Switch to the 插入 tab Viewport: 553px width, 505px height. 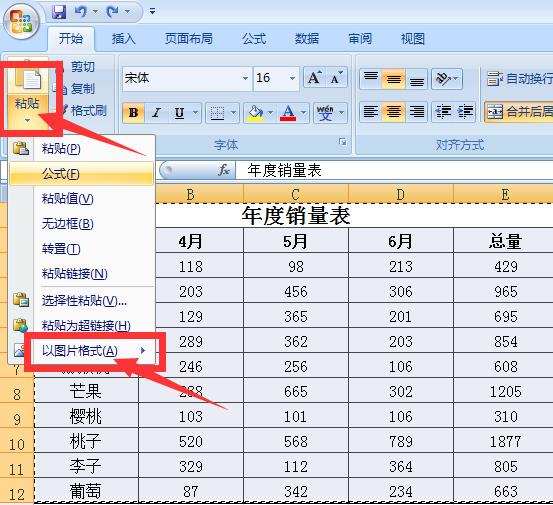tap(123, 38)
